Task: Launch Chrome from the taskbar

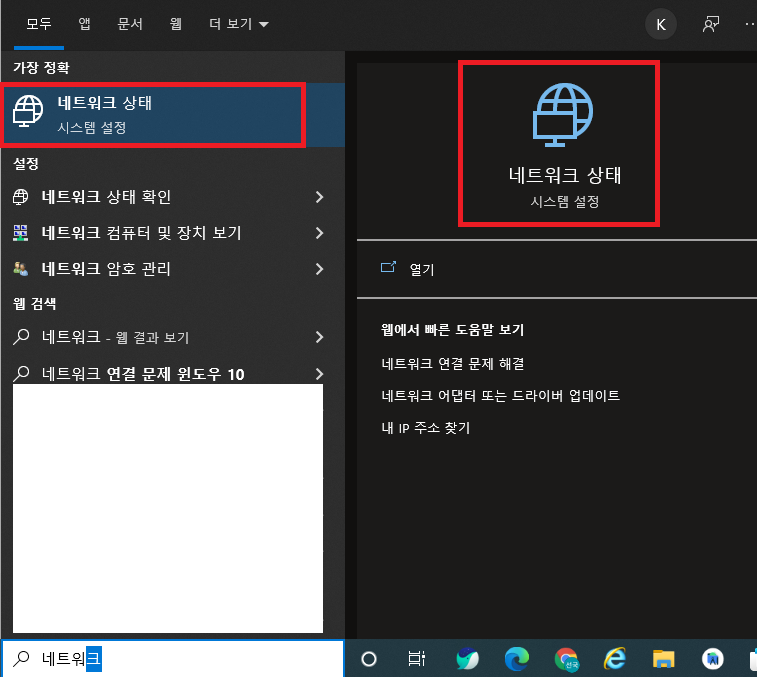Action: pyautogui.click(x=566, y=659)
